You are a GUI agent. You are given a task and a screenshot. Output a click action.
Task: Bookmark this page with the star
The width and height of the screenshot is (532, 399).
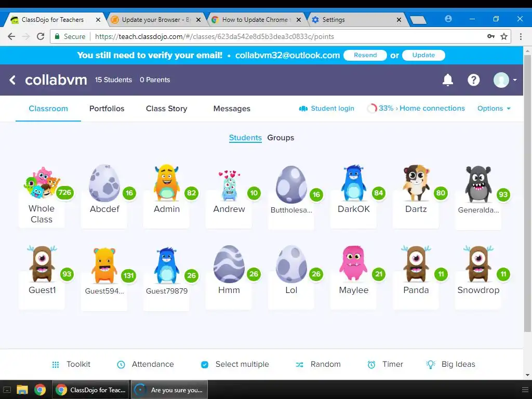click(x=504, y=36)
